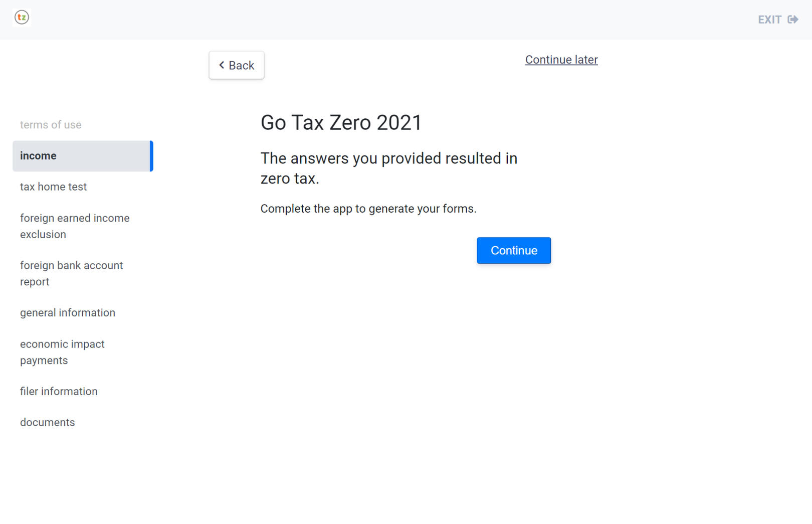Viewport: 812px width, 524px height.
Task: Open the tax home test section
Action: point(53,187)
